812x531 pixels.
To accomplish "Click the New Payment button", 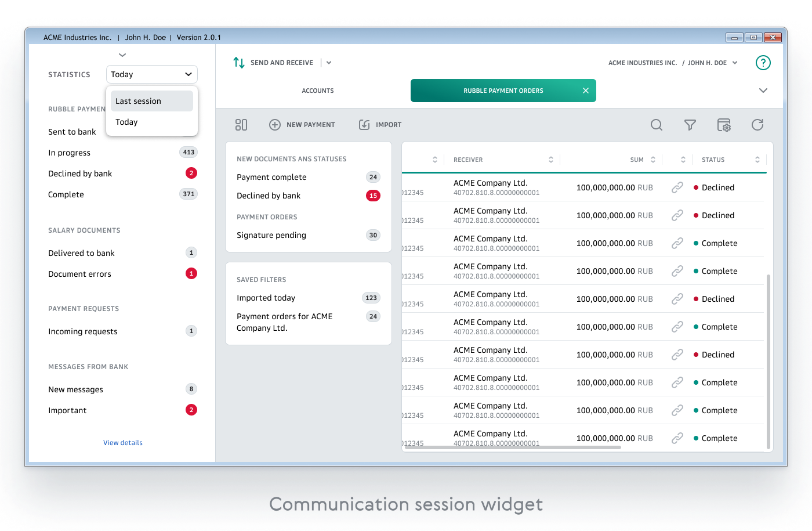I will (x=302, y=125).
